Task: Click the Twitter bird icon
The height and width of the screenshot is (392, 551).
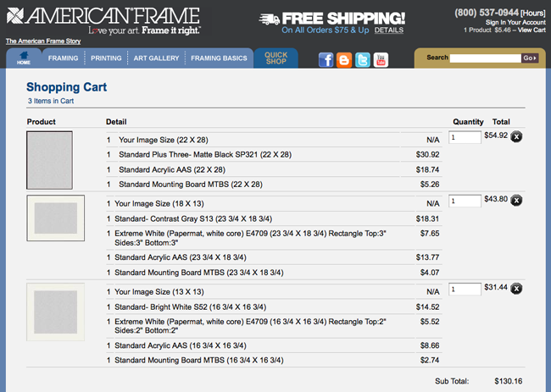Action: click(x=363, y=59)
